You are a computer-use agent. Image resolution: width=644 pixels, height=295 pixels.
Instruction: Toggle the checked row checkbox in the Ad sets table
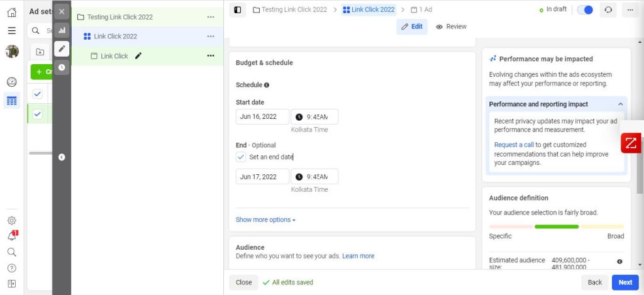point(38,114)
